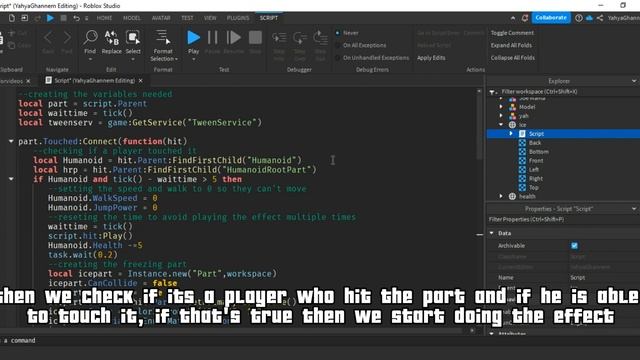This screenshot has height=360, width=640.
Task: Click the New file icon in quick access bar
Action: pos(12,18)
